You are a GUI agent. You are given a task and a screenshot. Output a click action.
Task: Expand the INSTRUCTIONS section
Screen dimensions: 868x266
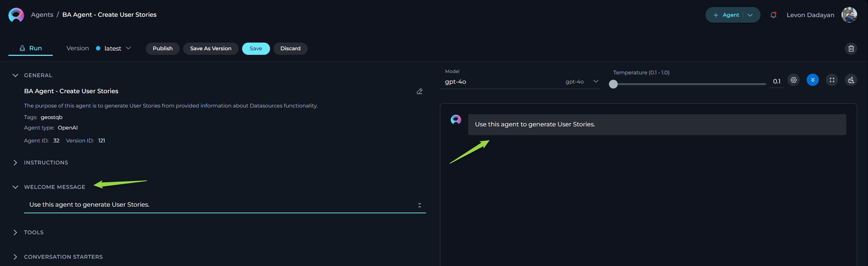click(x=15, y=163)
